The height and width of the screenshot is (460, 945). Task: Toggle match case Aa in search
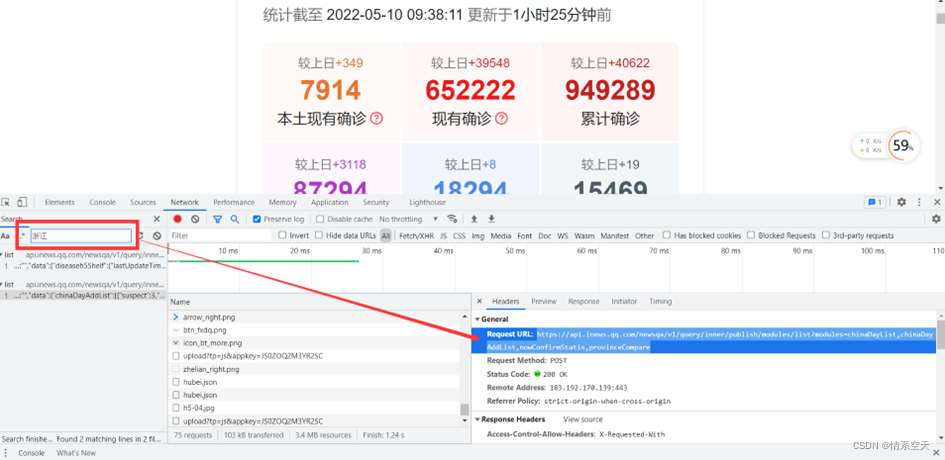point(6,236)
